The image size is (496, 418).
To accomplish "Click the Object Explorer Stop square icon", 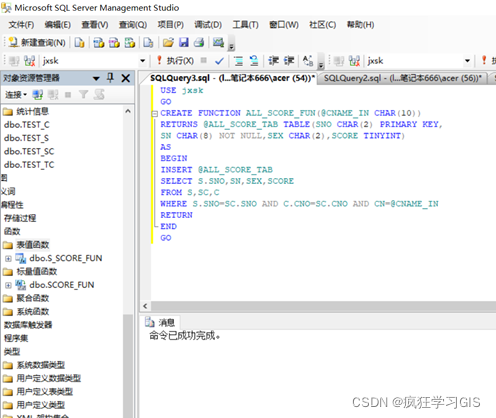I will coord(68,95).
